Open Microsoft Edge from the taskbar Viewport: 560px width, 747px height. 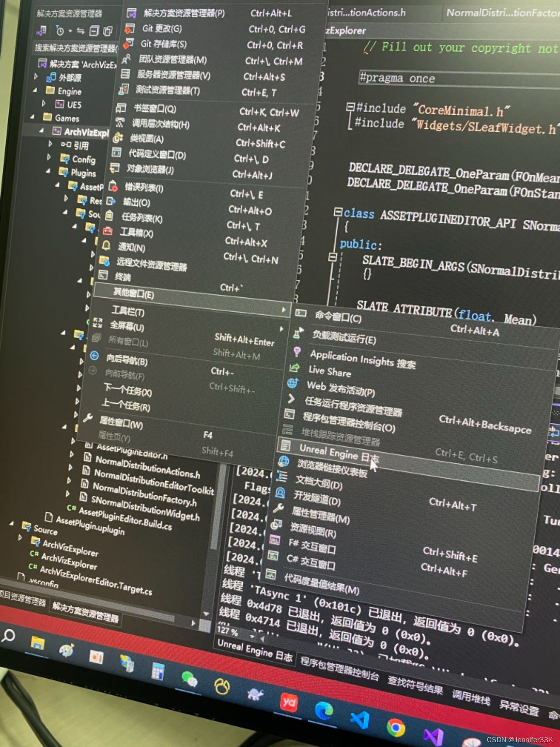coord(323,711)
